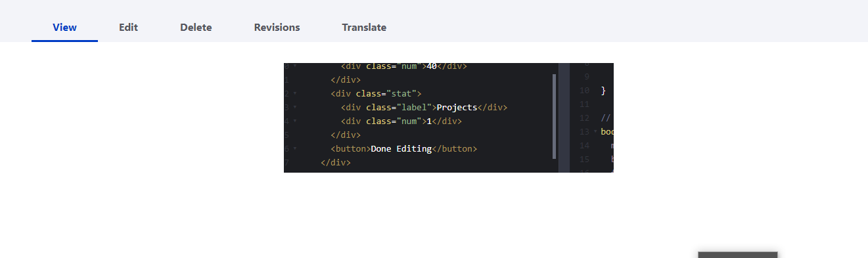Collapse fold arrow beside num 1 line
Viewport: 868px width, 258px height.
295,121
